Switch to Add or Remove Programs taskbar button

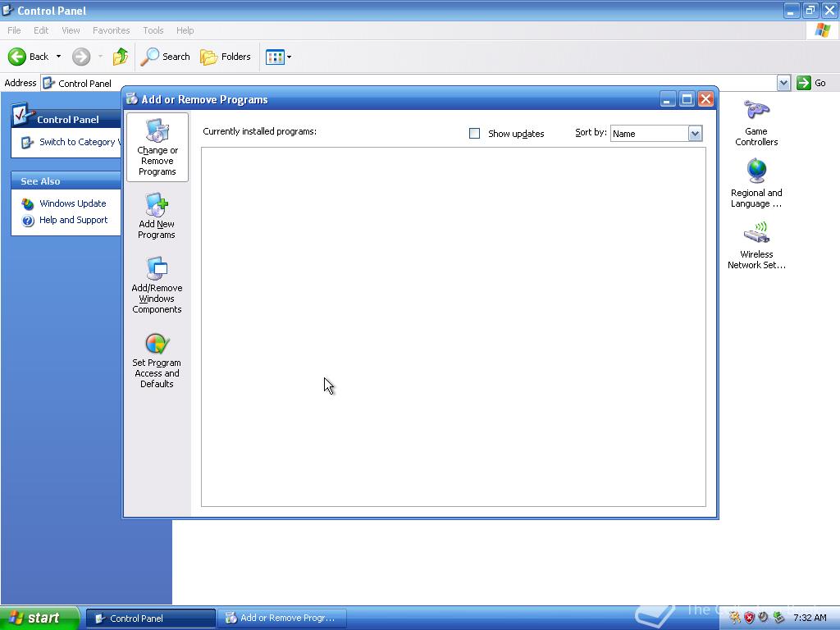point(282,619)
